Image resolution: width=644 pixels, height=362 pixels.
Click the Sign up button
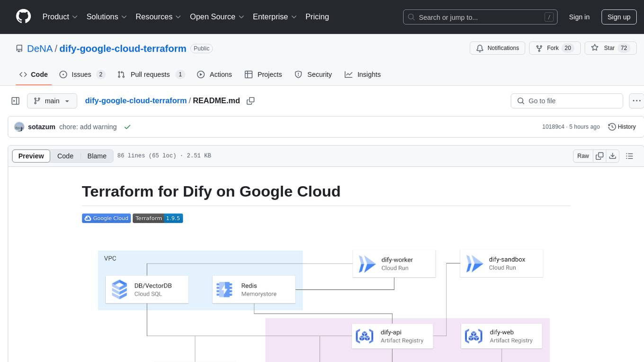click(x=619, y=17)
